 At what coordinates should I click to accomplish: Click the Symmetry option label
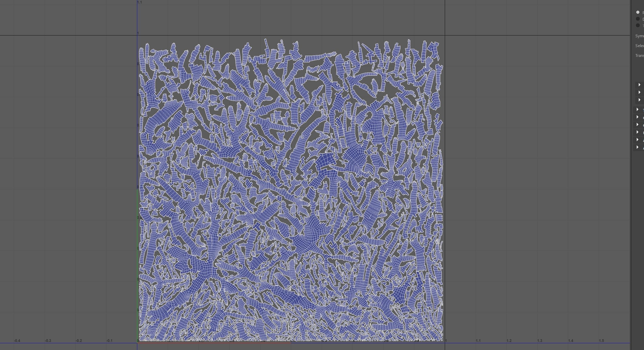point(640,36)
